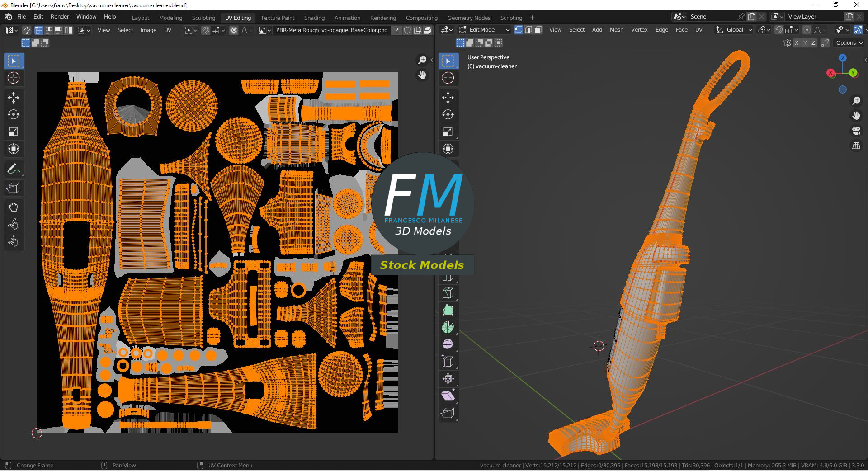Screen dimensions: 868x471
Task: Open the Global transform orientation dropdown
Action: pos(734,30)
